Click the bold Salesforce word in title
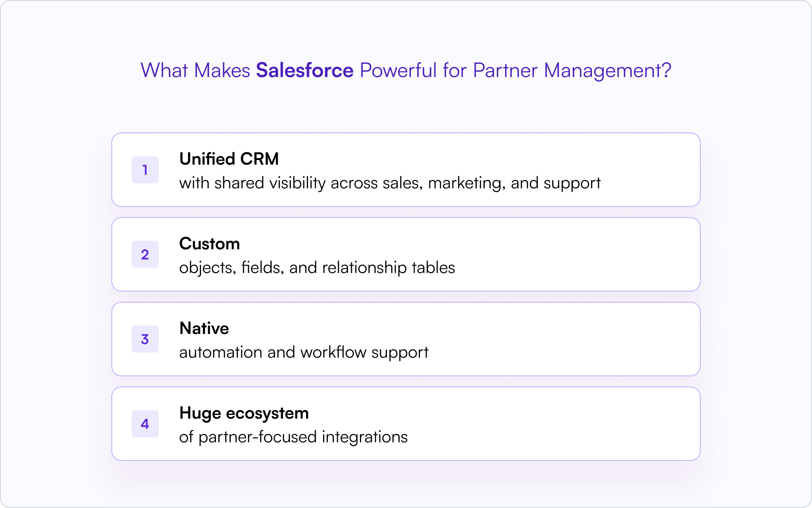 [x=305, y=70]
